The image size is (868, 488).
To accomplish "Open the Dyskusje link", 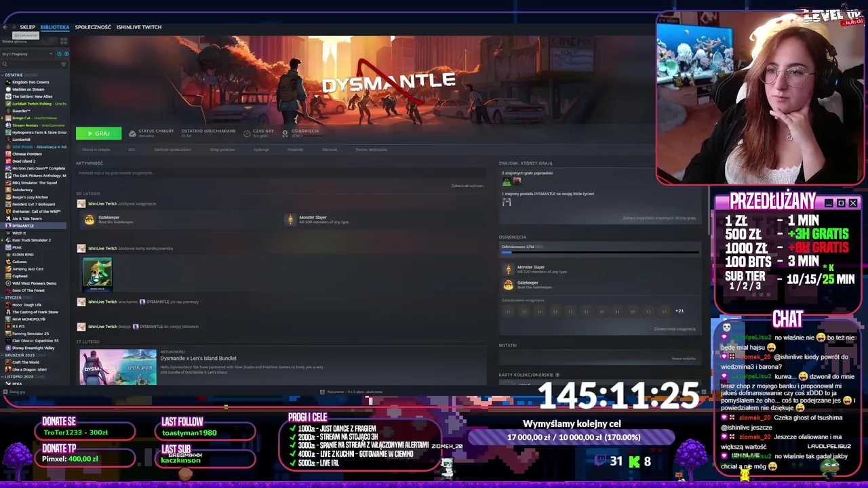I will point(261,150).
